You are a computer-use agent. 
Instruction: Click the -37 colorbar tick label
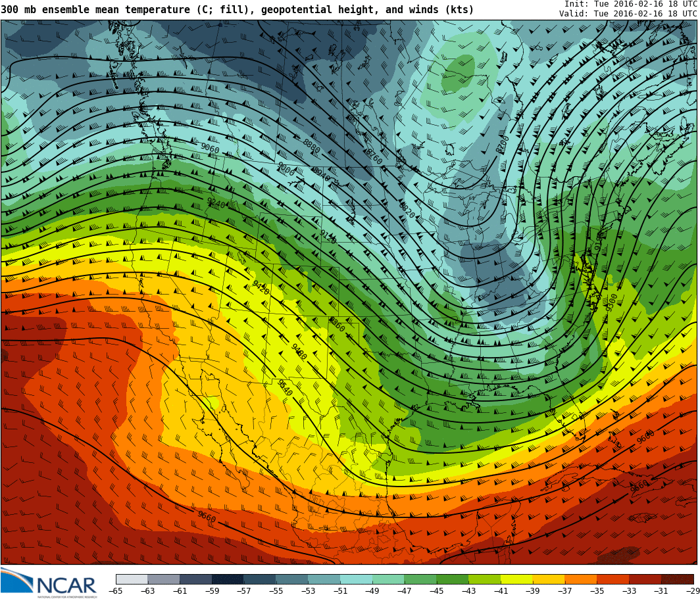(565, 591)
